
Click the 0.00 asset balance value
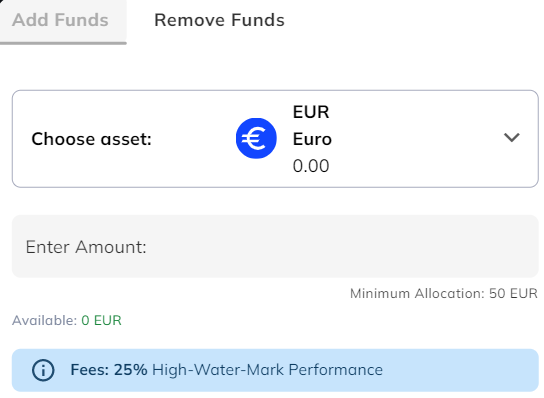click(x=311, y=166)
